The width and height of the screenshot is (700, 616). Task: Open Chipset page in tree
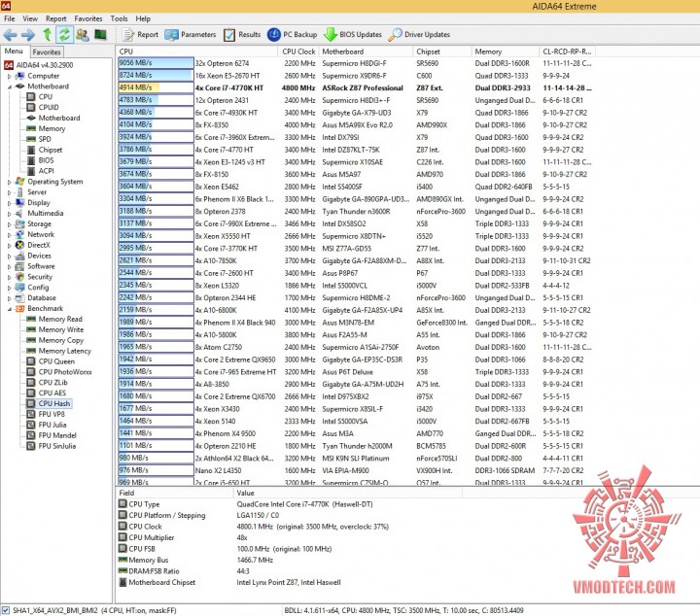45,150
